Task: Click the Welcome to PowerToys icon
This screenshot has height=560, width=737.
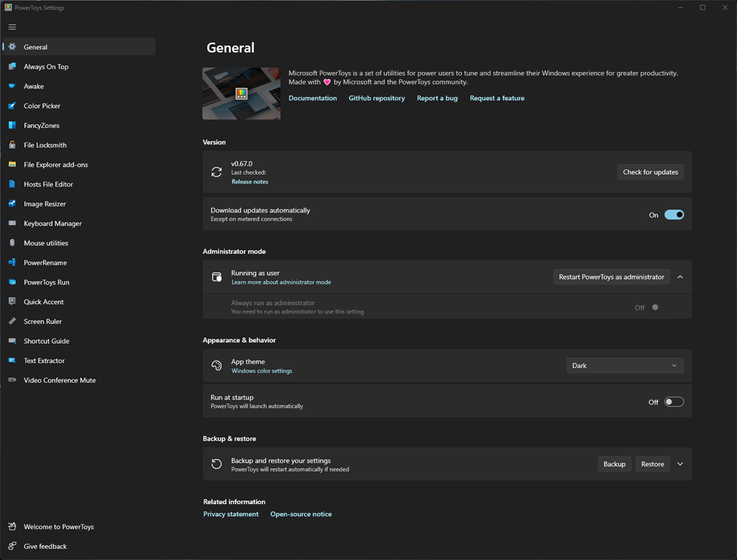Action: click(x=12, y=526)
